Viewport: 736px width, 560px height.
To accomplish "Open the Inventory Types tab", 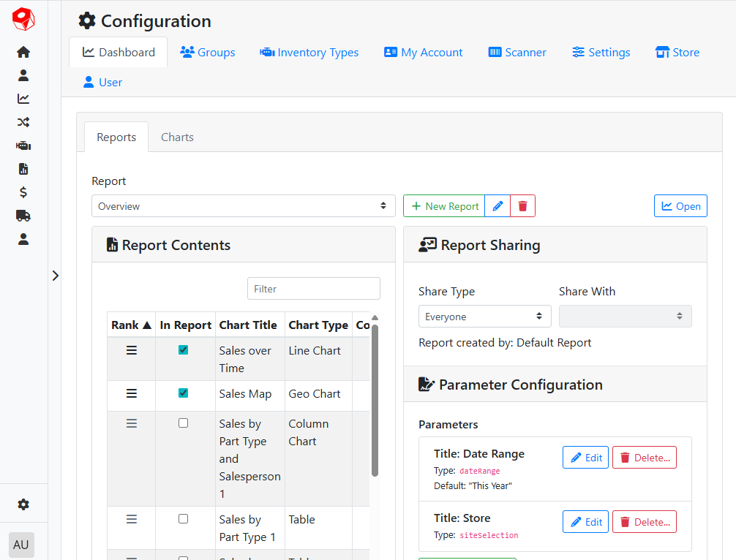I will pyautogui.click(x=309, y=53).
